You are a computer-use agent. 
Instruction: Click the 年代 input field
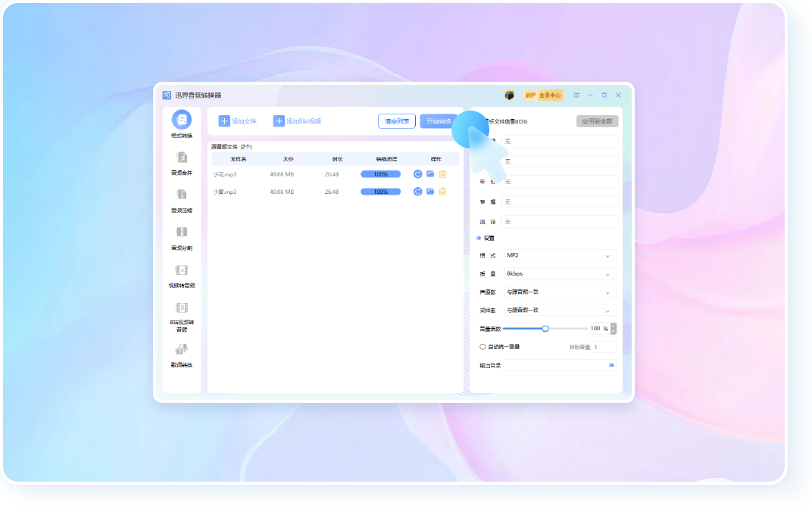(x=560, y=182)
